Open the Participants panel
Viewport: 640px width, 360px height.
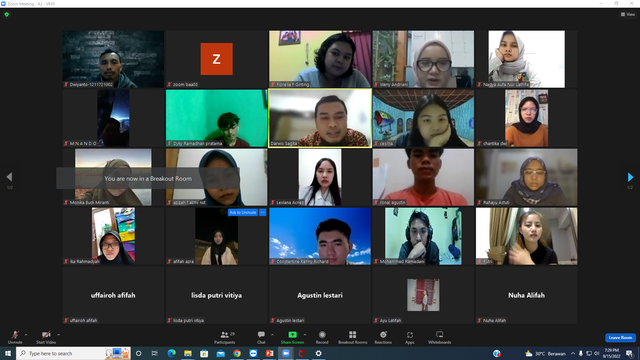click(x=224, y=337)
